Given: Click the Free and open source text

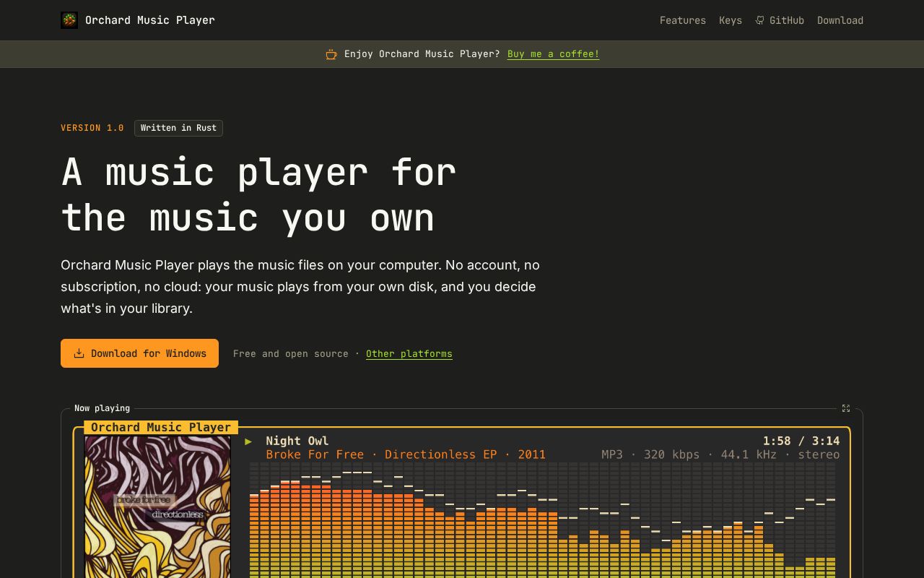Looking at the screenshot, I should tap(291, 353).
